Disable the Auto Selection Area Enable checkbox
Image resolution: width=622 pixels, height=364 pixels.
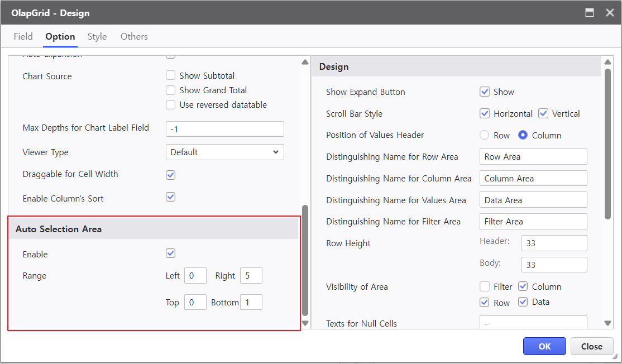point(171,253)
